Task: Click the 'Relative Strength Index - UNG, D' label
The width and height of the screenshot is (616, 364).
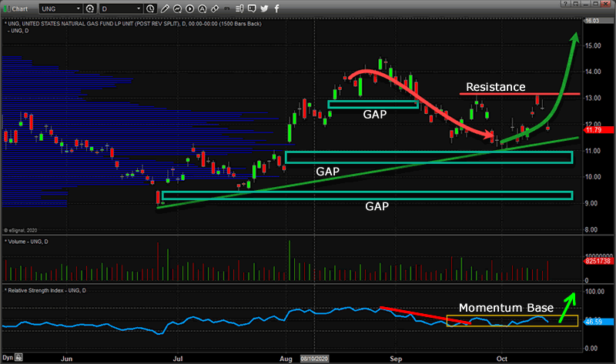Action: [45, 290]
